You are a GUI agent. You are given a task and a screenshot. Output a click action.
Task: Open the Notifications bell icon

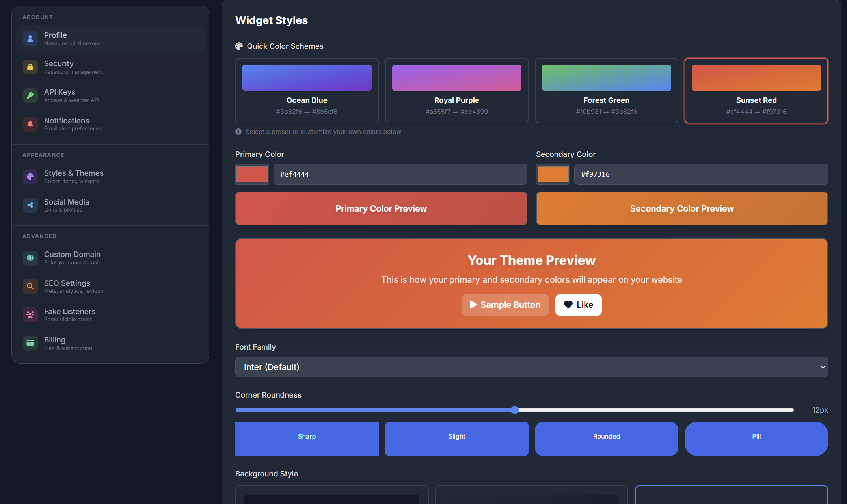[x=30, y=124]
